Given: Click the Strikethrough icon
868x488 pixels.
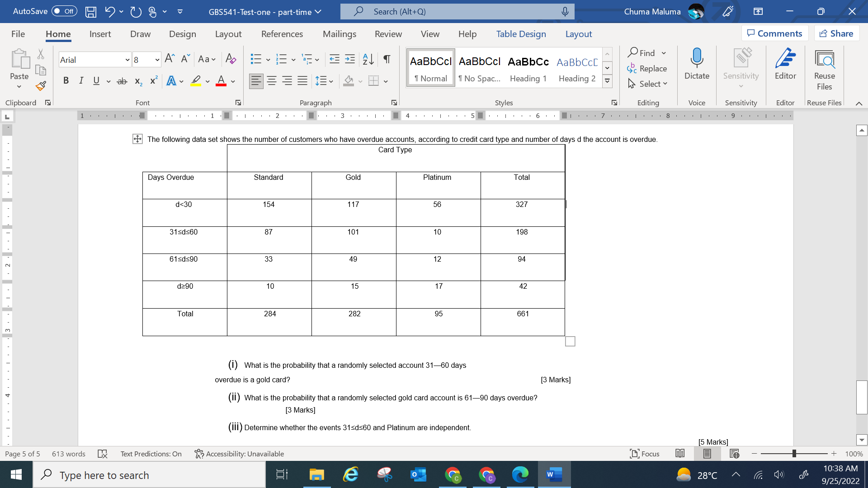Looking at the screenshot, I should tap(122, 81).
